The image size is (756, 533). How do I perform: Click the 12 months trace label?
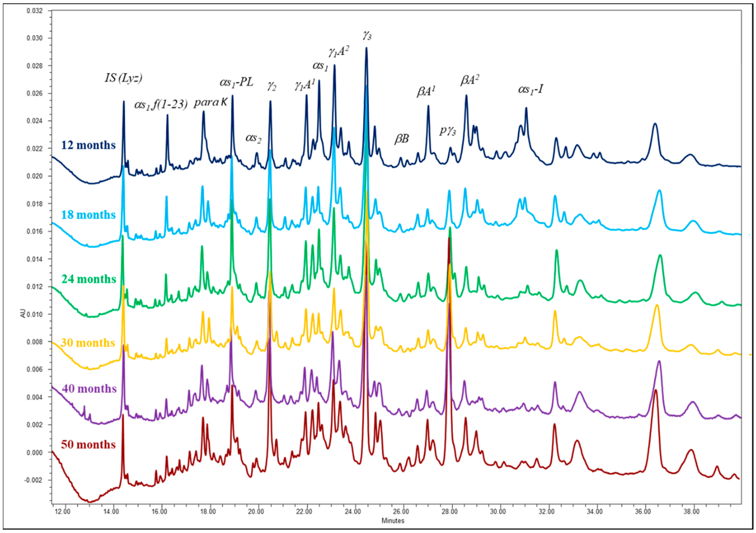[88, 145]
